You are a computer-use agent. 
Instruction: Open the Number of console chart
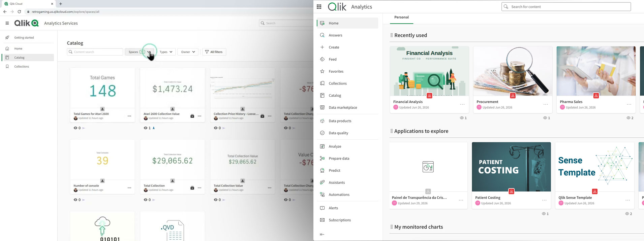pyautogui.click(x=102, y=159)
